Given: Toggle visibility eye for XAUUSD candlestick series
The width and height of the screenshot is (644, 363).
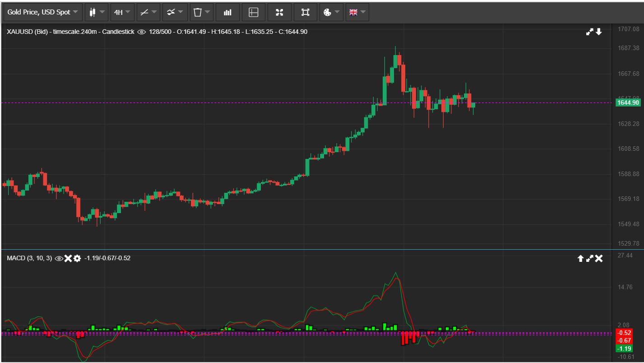Looking at the screenshot, I should click(141, 32).
